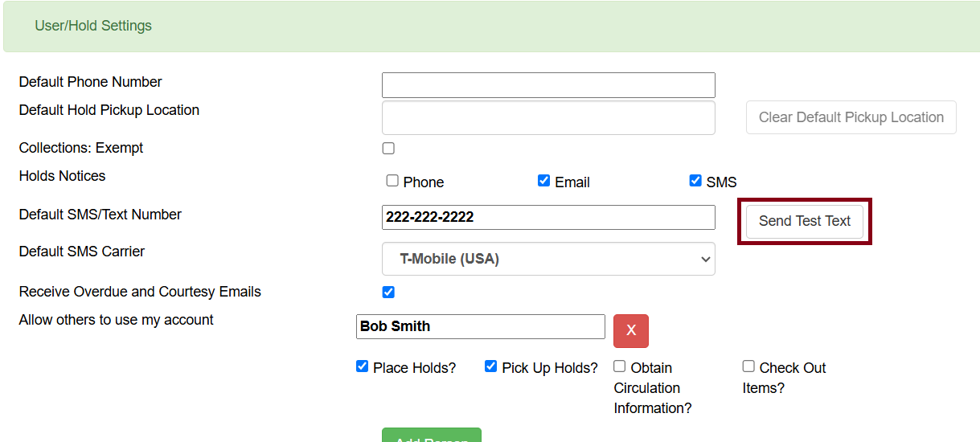Uncheck the Place Holds? permission
This screenshot has width=980, height=442.
pos(362,366)
